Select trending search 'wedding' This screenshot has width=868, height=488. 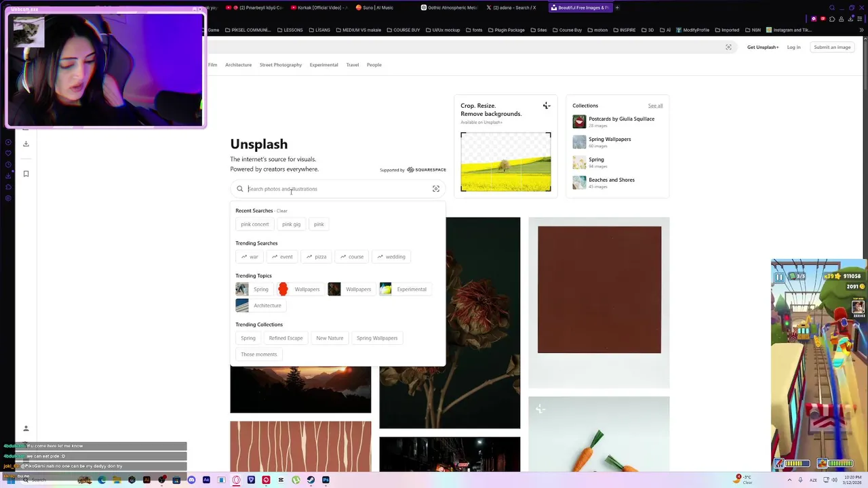[391, 257]
